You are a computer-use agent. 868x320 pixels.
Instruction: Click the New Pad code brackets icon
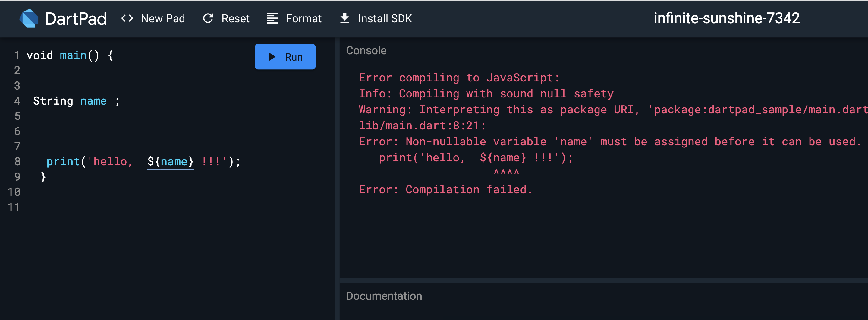pyautogui.click(x=127, y=18)
